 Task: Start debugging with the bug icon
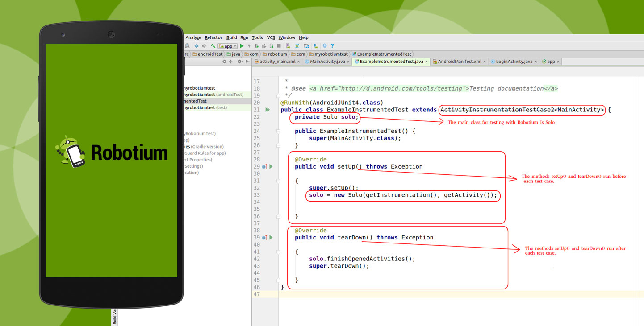(x=256, y=46)
